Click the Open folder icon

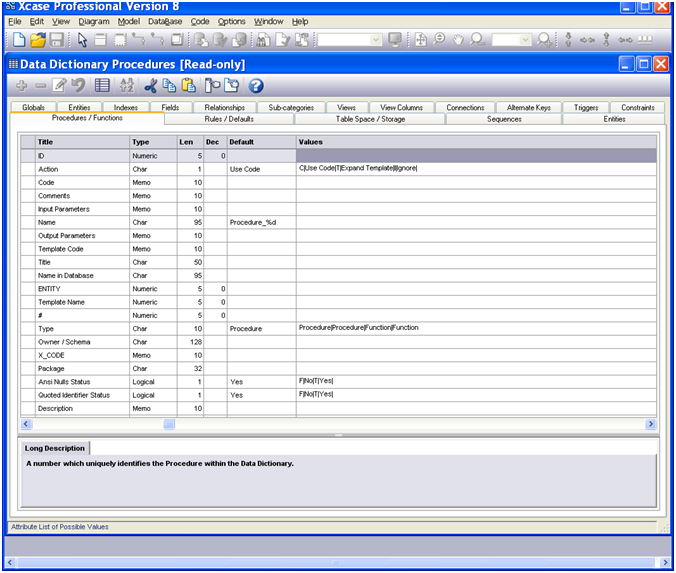(38, 40)
